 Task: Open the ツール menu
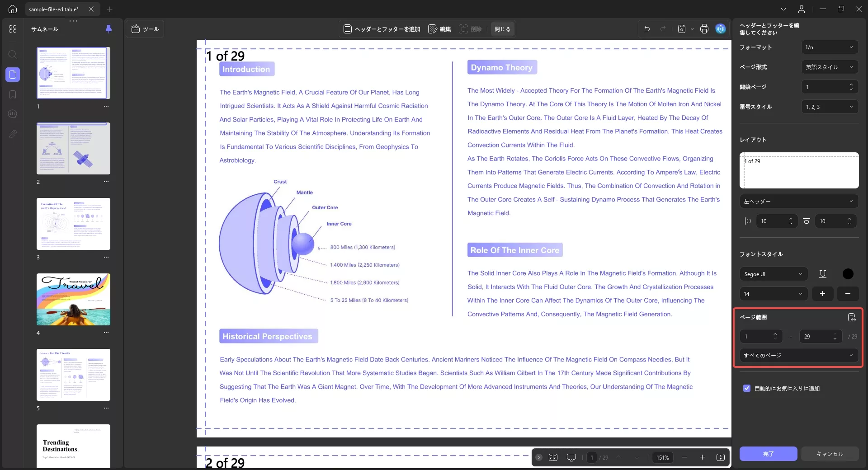tap(145, 29)
